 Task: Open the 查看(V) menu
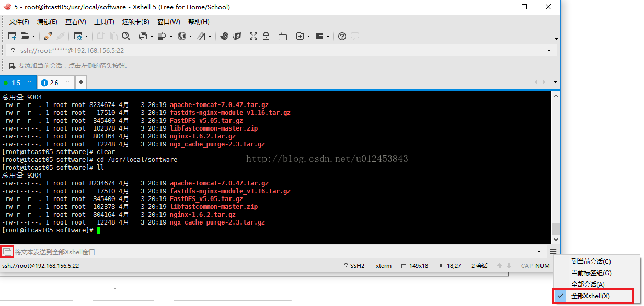75,22
